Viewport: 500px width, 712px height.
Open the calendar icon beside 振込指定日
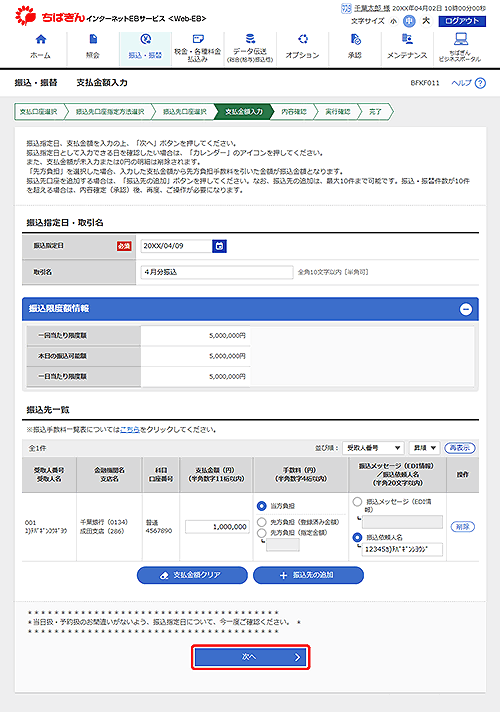pos(219,246)
